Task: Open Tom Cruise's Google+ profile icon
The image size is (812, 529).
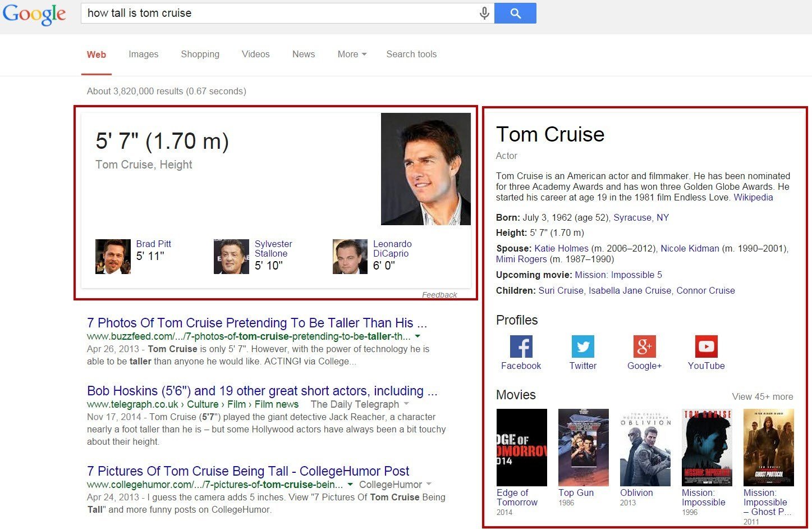Action: (x=645, y=346)
